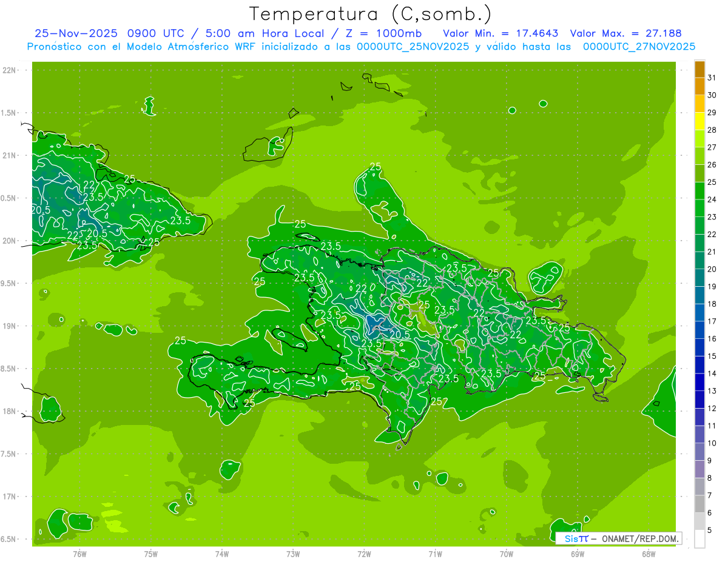This screenshot has width=728, height=562.
Task: Click the '18' color scale label
Action: tap(712, 304)
